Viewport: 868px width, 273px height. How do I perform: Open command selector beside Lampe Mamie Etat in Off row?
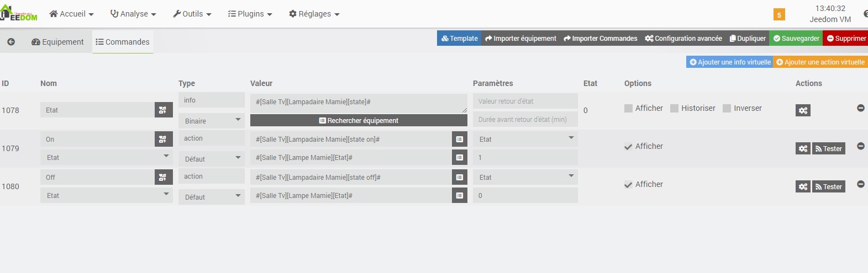(460, 196)
